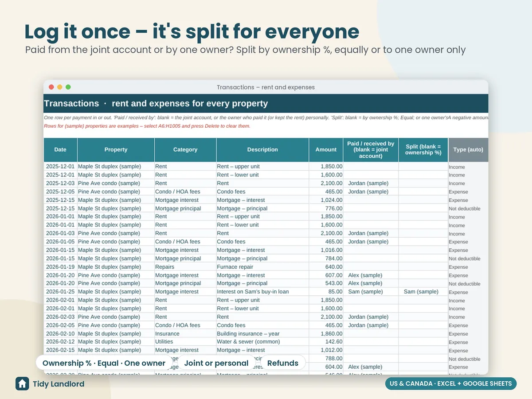
Task: Select the "Description" column header
Action: click(x=262, y=150)
